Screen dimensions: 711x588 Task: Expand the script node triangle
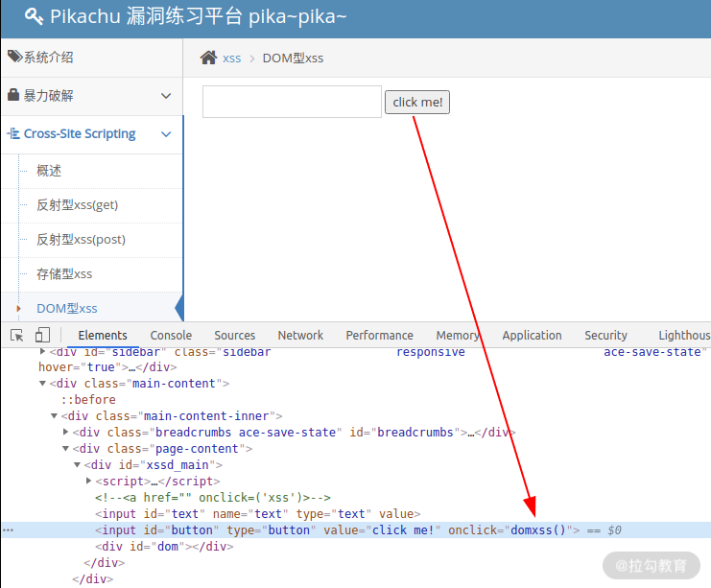coord(89,481)
